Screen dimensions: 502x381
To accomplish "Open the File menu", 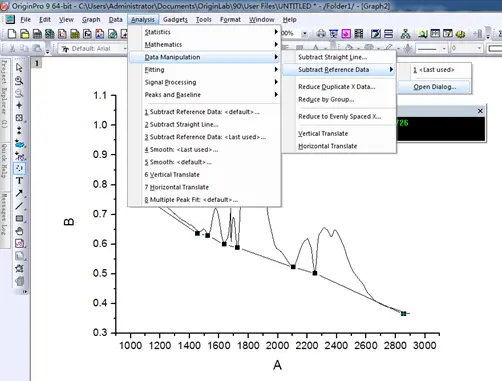I will 25,20.
